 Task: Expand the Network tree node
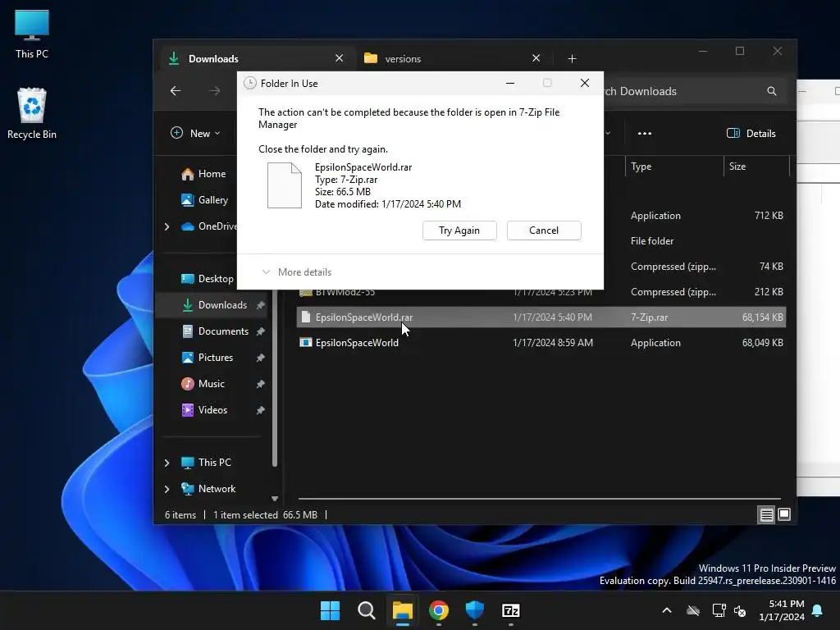point(167,489)
